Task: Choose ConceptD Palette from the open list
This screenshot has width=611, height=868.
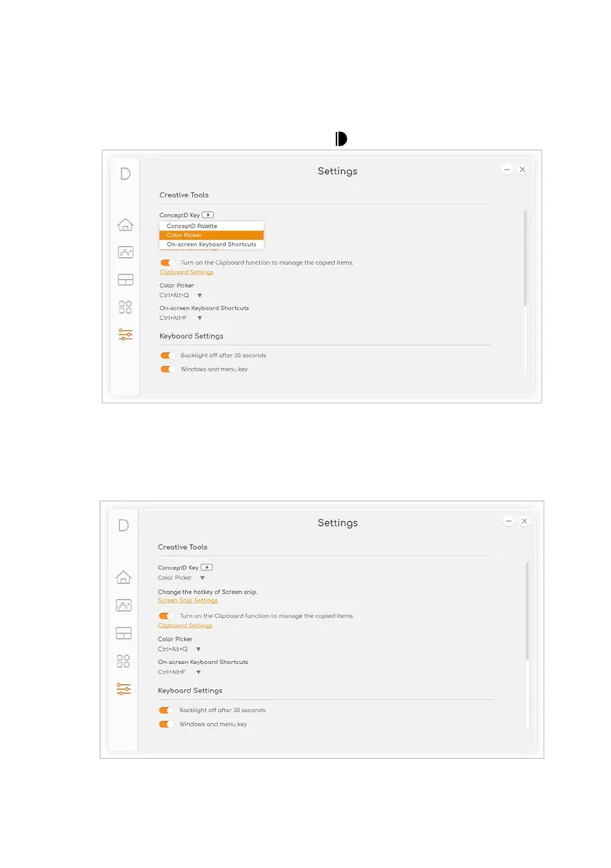Action: 192,226
